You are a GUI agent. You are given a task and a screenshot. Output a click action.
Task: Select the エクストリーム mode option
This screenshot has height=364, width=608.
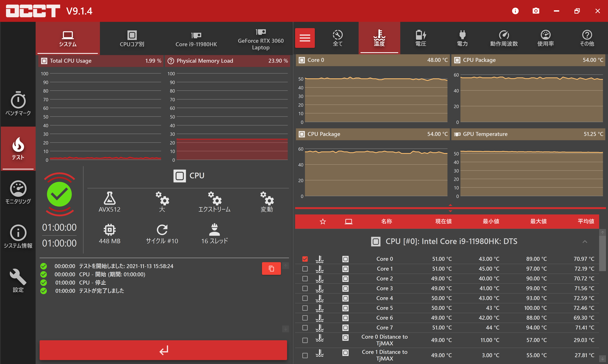pos(214,202)
